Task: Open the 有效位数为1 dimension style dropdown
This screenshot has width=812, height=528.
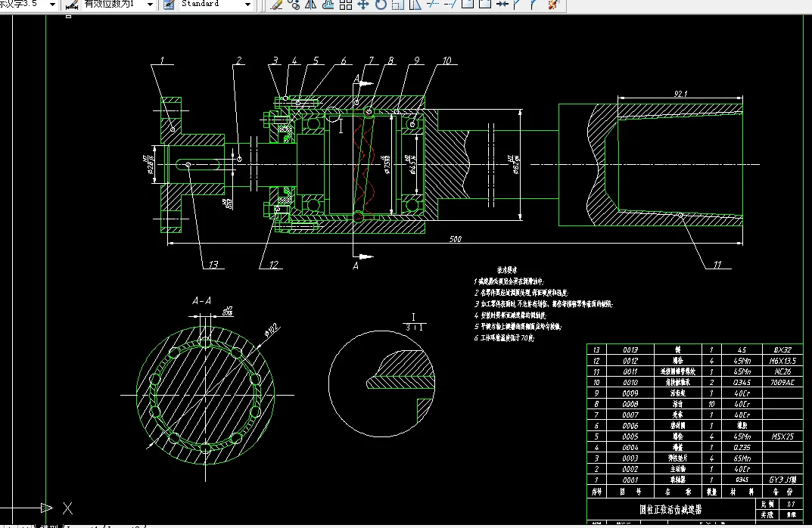Action: pyautogui.click(x=150, y=5)
